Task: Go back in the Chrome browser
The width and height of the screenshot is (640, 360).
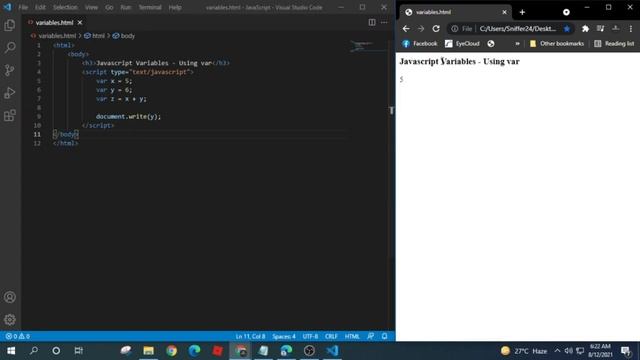Action: (x=406, y=29)
